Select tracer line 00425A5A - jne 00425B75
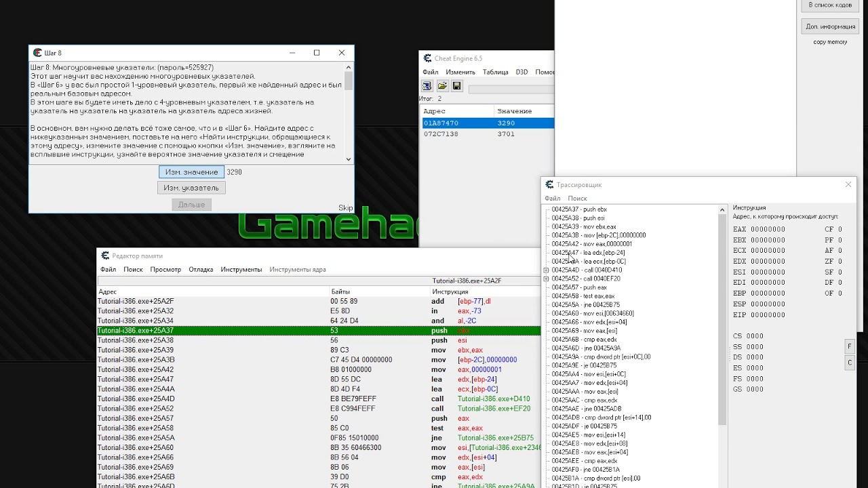 coord(585,305)
